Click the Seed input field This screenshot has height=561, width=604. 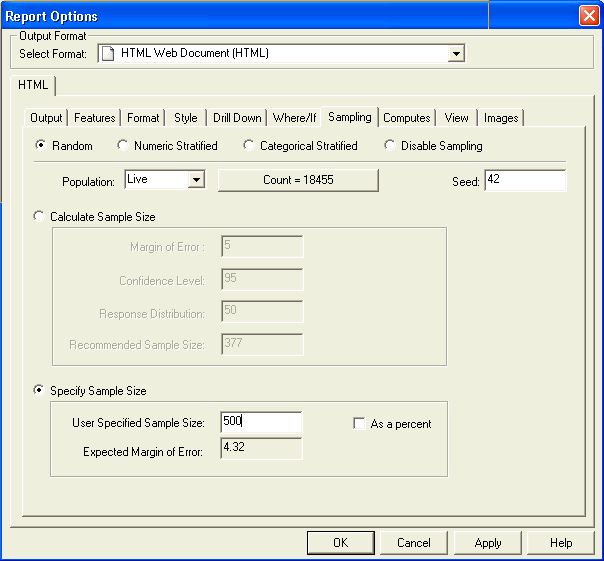pos(525,180)
